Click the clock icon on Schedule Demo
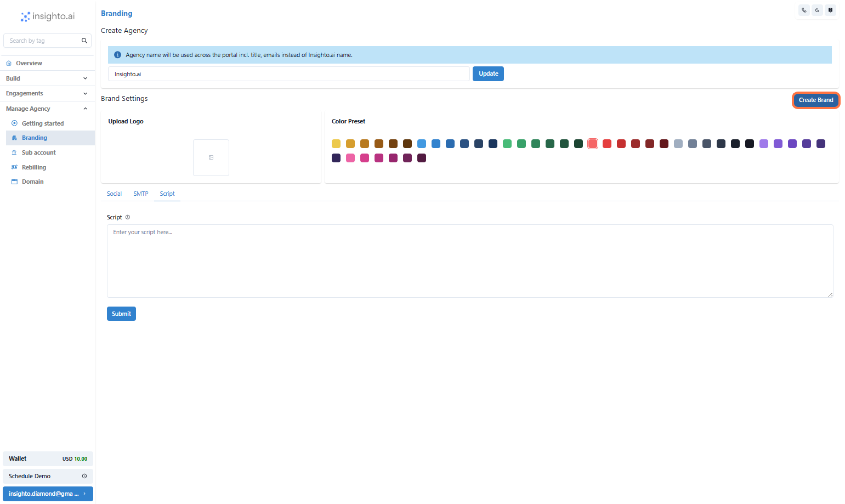845x504 pixels. (84, 476)
